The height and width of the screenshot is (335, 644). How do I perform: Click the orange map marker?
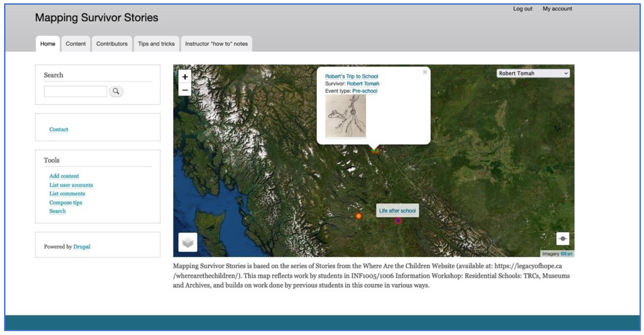(358, 216)
